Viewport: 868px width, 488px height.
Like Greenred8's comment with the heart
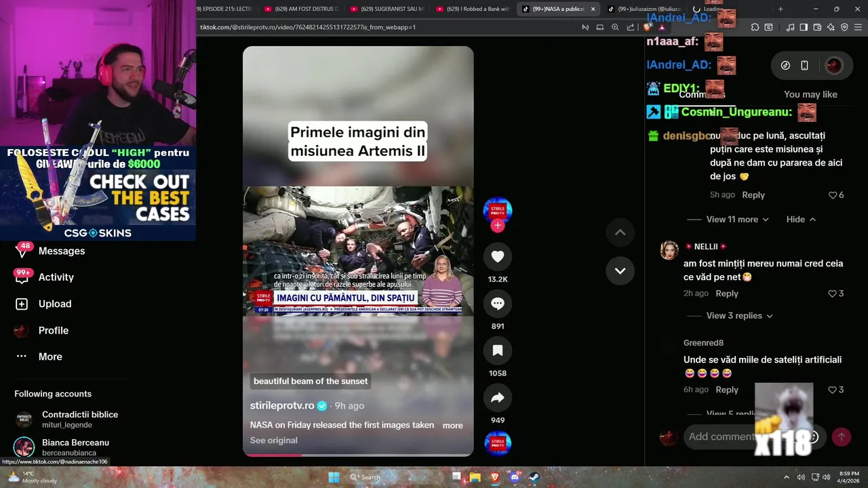point(833,390)
